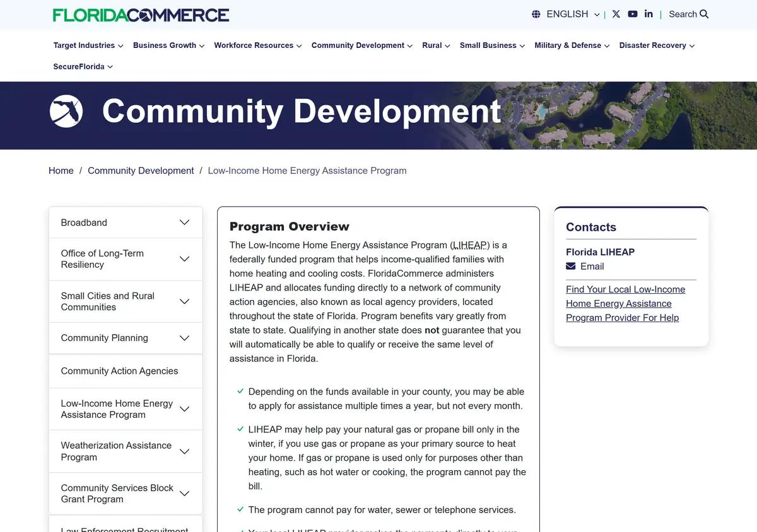The image size is (757, 532).
Task: Go to the Home breadcrumb link
Action: pos(61,171)
